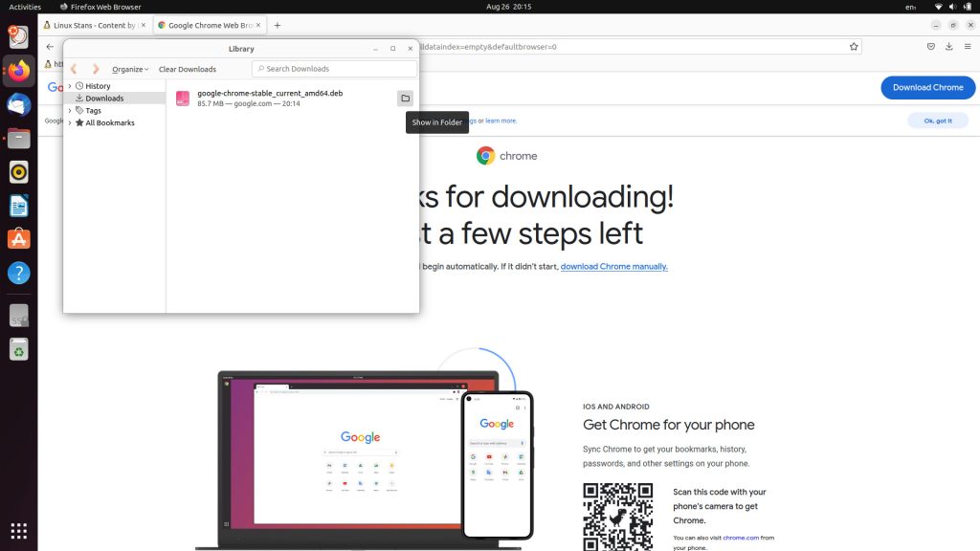Expand the Tags tree node
The width and height of the screenshot is (980, 551).
tap(70, 111)
